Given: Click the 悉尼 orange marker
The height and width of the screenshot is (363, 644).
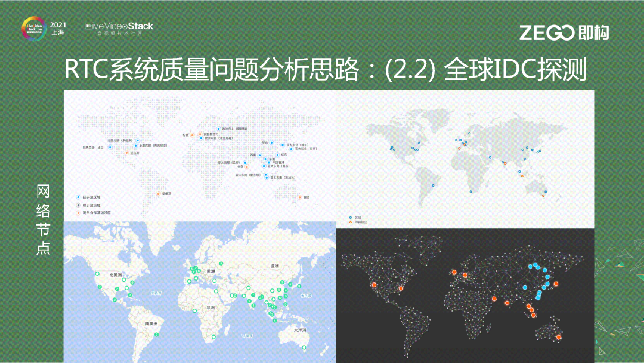Looking at the screenshot, I should click(299, 198).
